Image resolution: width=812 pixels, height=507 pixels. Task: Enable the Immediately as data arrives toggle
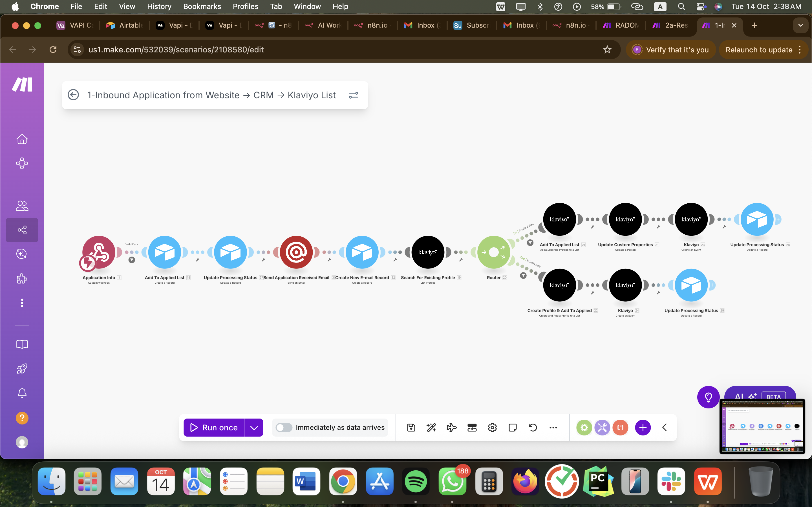(x=284, y=427)
